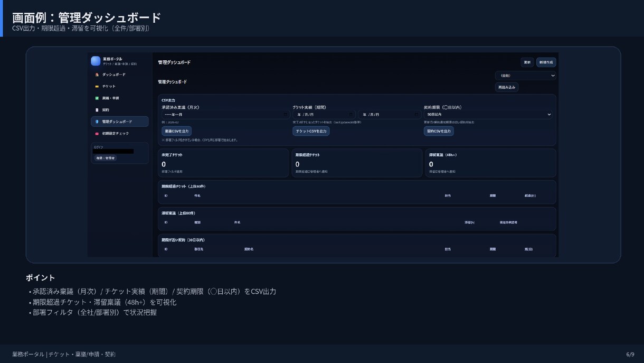Click 滞留(h) column header
The width and height of the screenshot is (644, 363).
click(x=469, y=222)
